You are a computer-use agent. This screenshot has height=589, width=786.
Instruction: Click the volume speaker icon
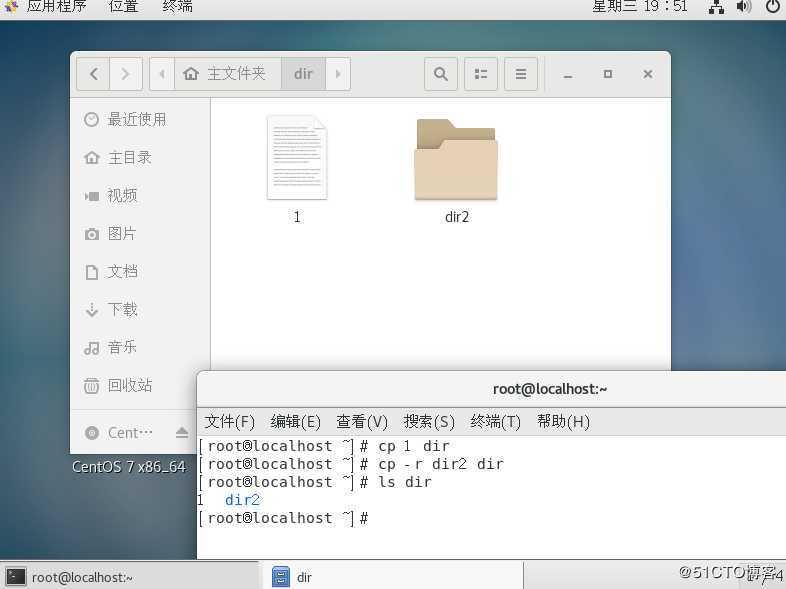pos(744,7)
